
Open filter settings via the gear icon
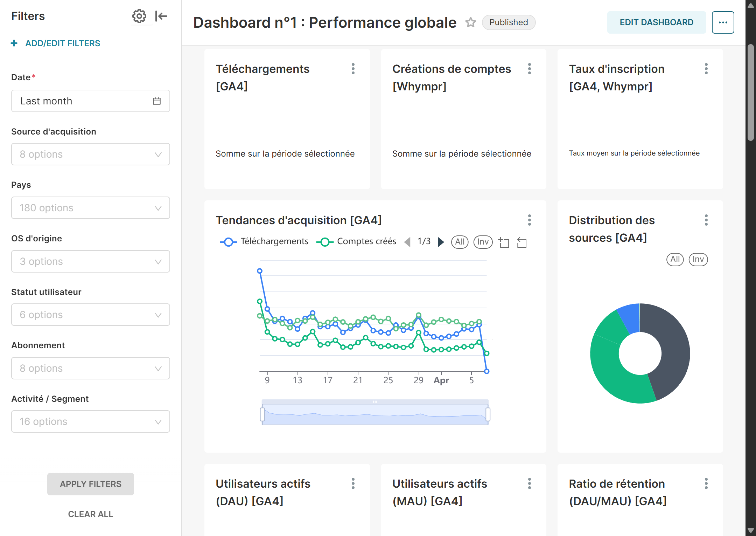[x=140, y=16]
